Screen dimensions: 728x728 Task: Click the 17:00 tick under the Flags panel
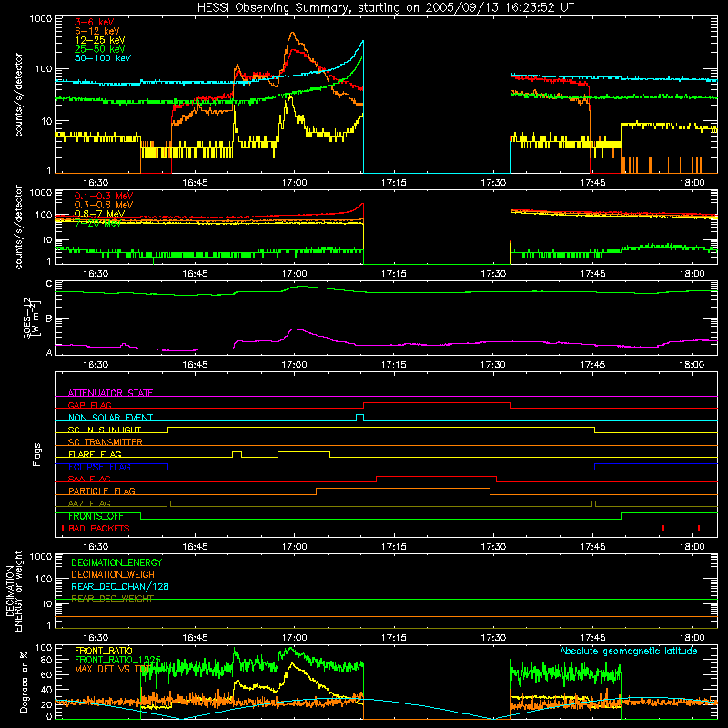[x=294, y=547]
